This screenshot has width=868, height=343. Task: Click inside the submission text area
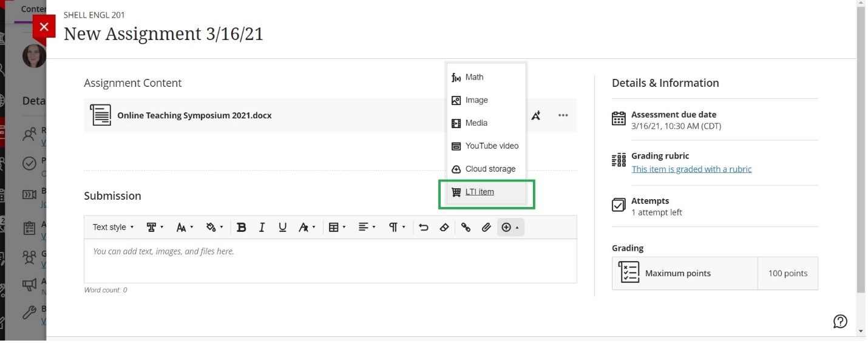330,261
